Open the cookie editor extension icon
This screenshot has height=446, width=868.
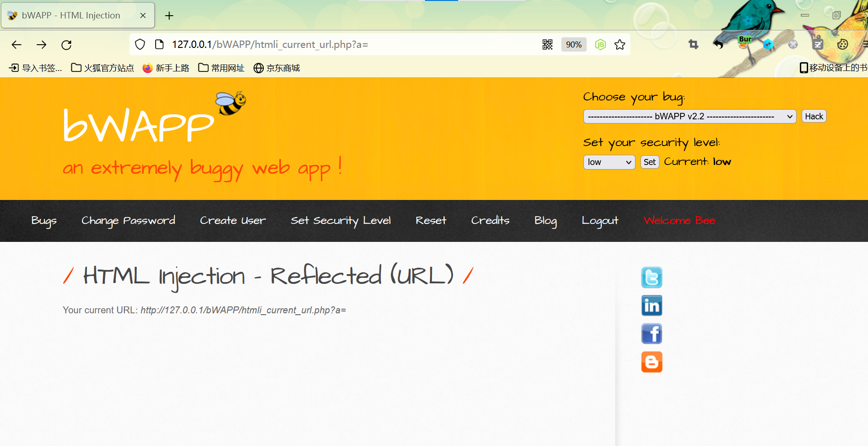point(843,44)
